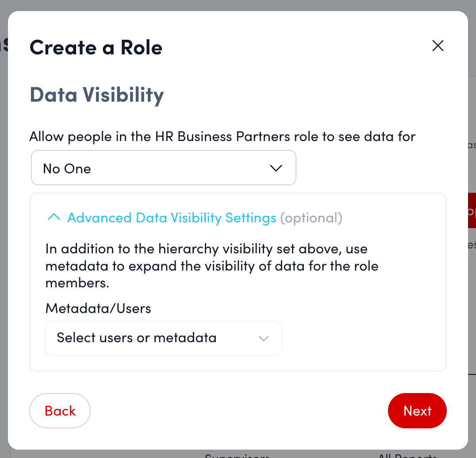This screenshot has height=458, width=476.
Task: Close the Create a Role dialog
Action: click(x=438, y=46)
